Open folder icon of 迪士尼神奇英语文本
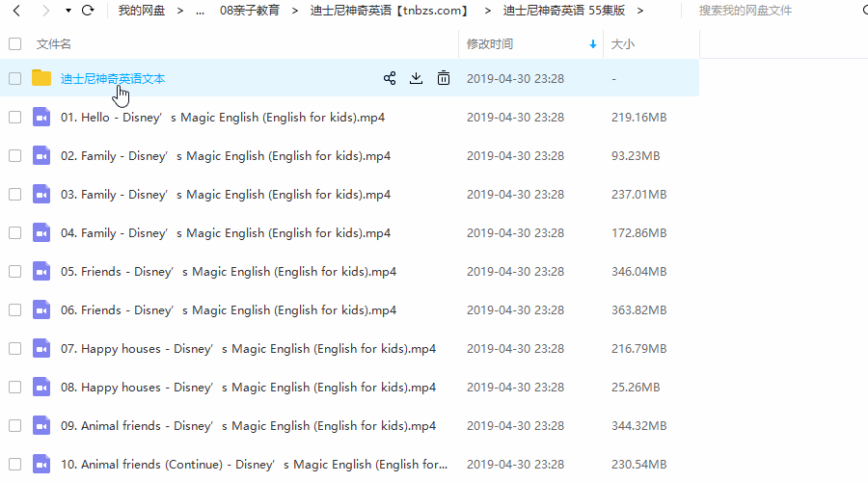Screen dimensions: 868x483 [x=41, y=78]
